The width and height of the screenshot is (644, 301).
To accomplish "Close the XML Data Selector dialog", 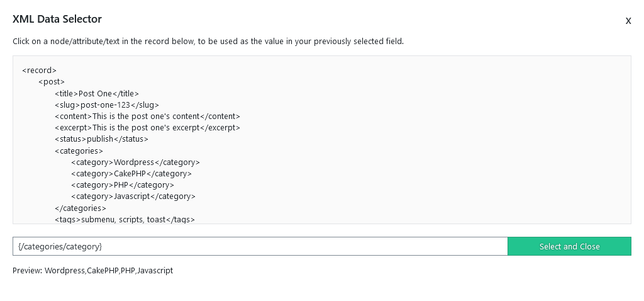I will [628, 21].
